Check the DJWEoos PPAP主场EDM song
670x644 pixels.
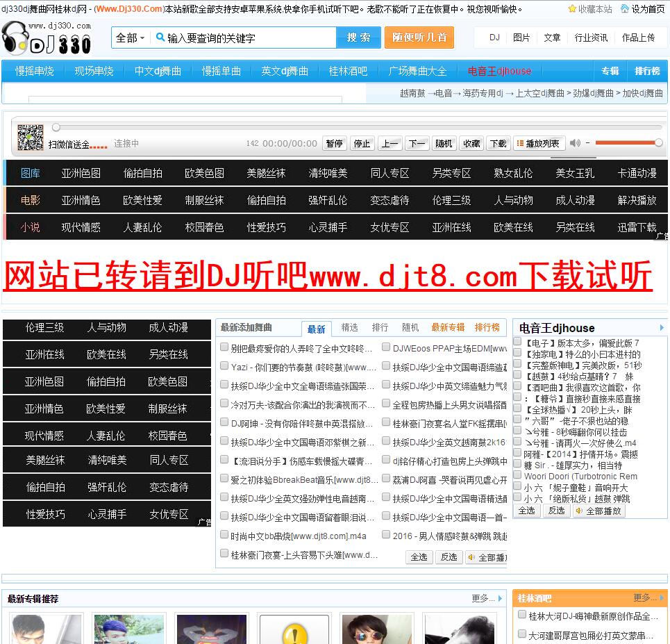click(x=386, y=347)
